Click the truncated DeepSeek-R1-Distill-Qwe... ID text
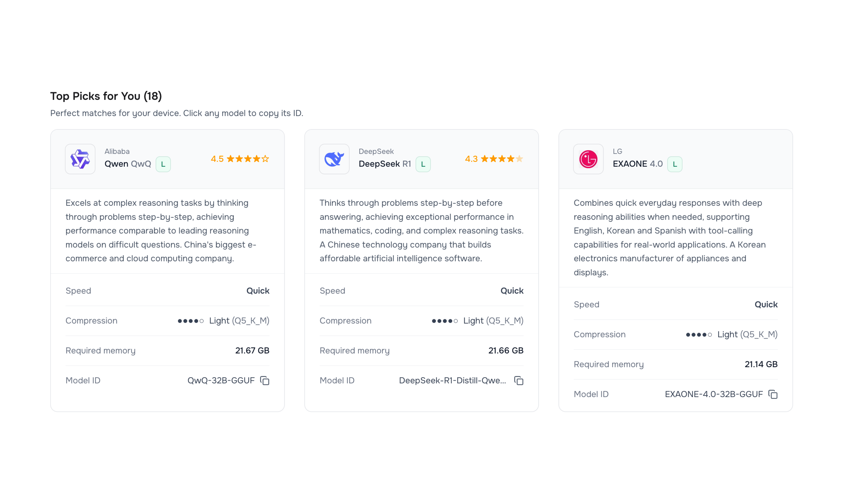The image size is (843, 504). point(452,380)
